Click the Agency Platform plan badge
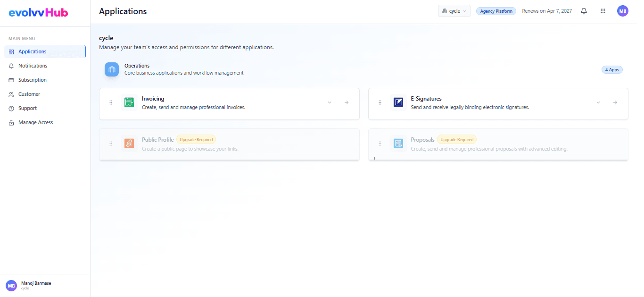Viewport: 644px width, 297px height. (x=496, y=11)
